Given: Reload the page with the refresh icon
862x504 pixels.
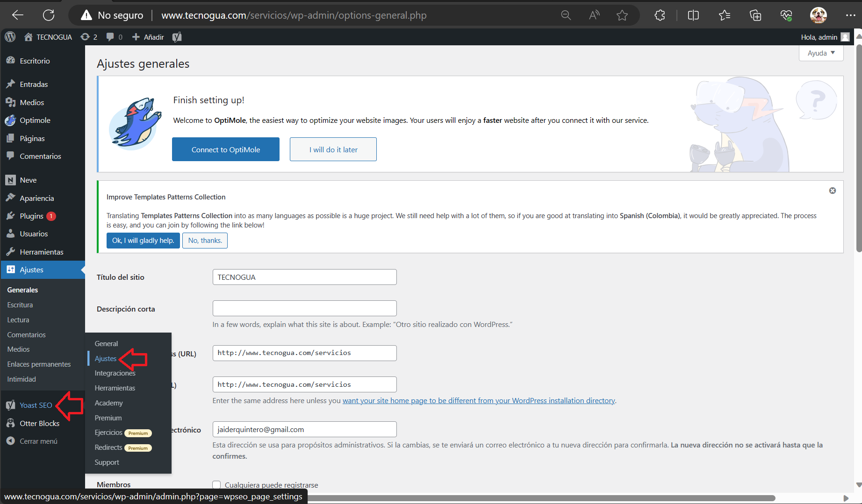Looking at the screenshot, I should click(x=49, y=15).
